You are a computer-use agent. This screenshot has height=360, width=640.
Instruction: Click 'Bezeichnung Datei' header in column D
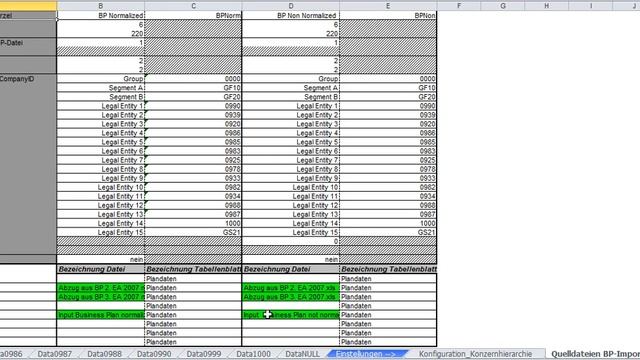(x=291, y=269)
